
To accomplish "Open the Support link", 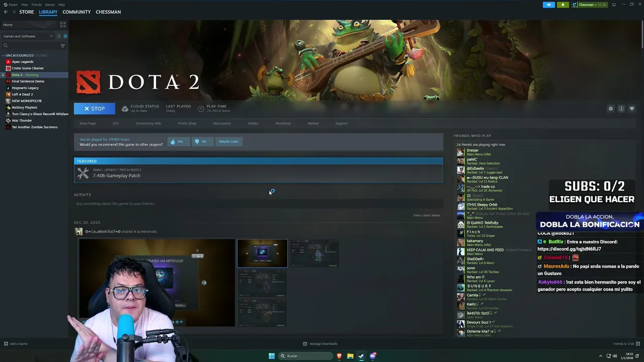I will [x=341, y=123].
